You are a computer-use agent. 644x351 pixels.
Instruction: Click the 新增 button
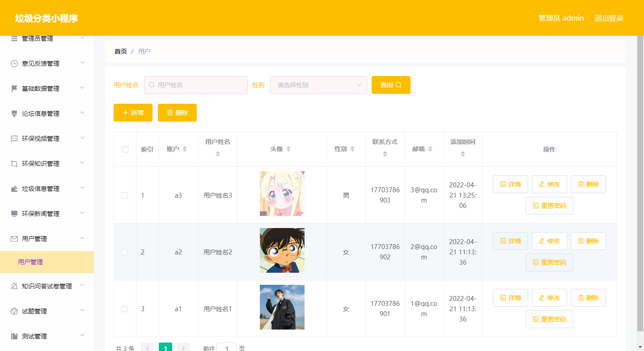click(133, 113)
